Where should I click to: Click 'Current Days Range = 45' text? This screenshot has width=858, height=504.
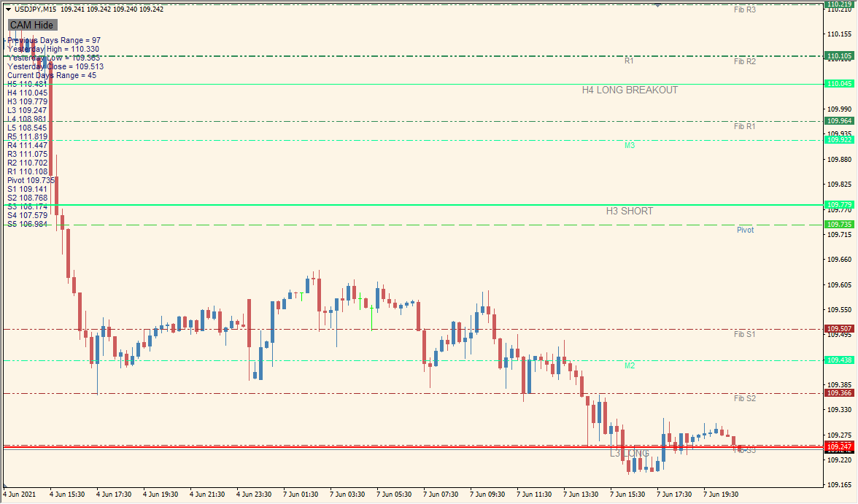point(51,76)
